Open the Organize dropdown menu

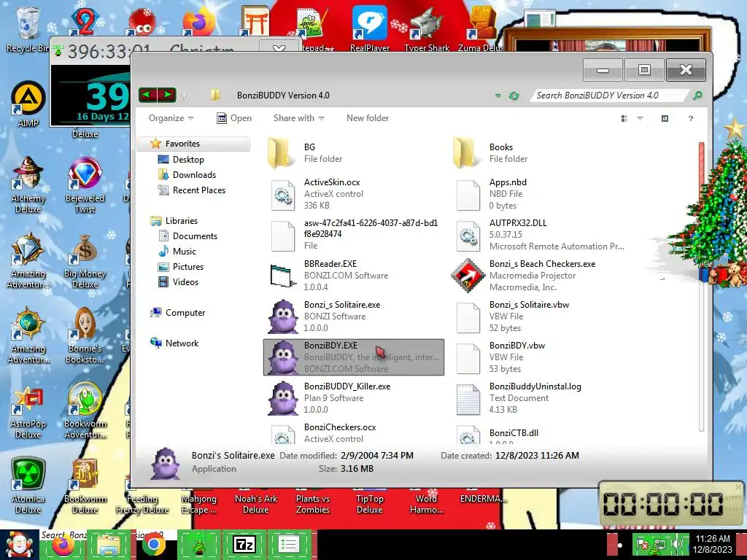171,118
